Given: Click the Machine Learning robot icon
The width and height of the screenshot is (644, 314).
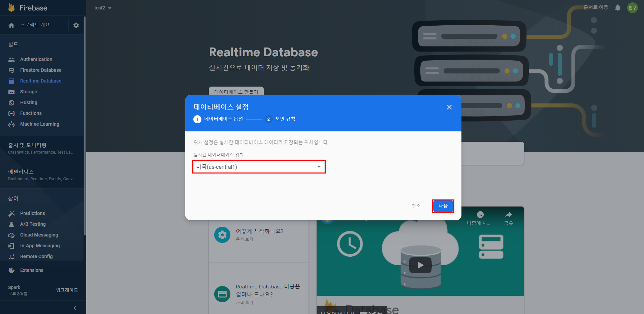Looking at the screenshot, I should pyautogui.click(x=11, y=124).
